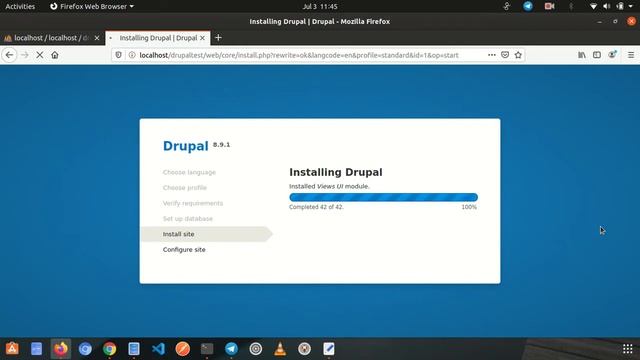The image size is (640, 360).
Task: Bookmark this page with the star icon
Action: (x=518, y=55)
